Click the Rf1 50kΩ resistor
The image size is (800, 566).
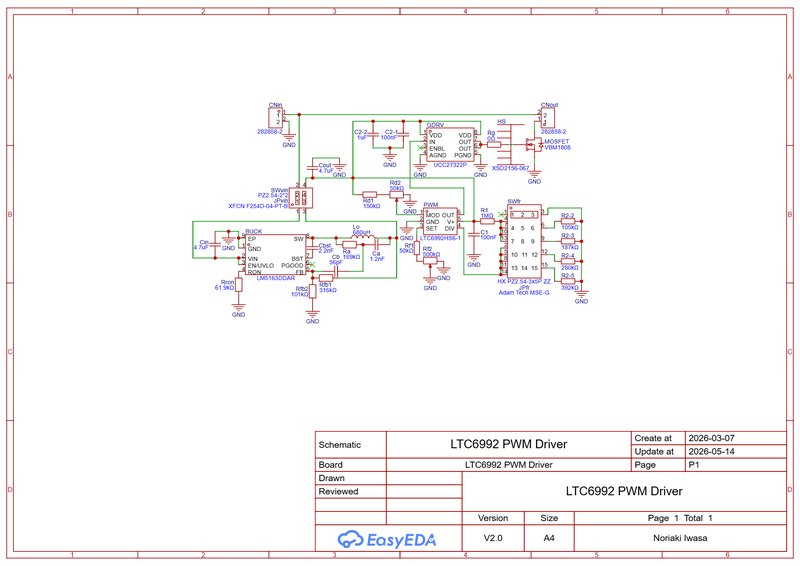(416, 248)
